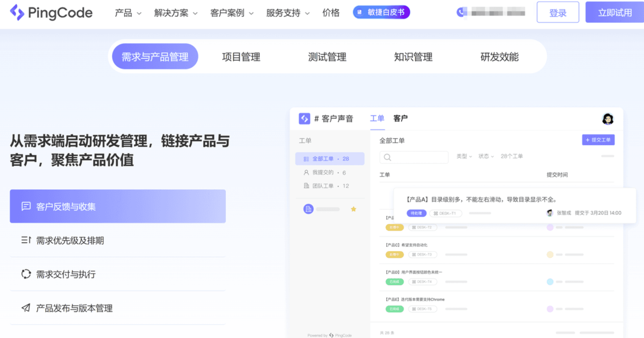
Task: Open the 【产品A】目录级别多 ticket title
Action: pyautogui.click(x=482, y=200)
